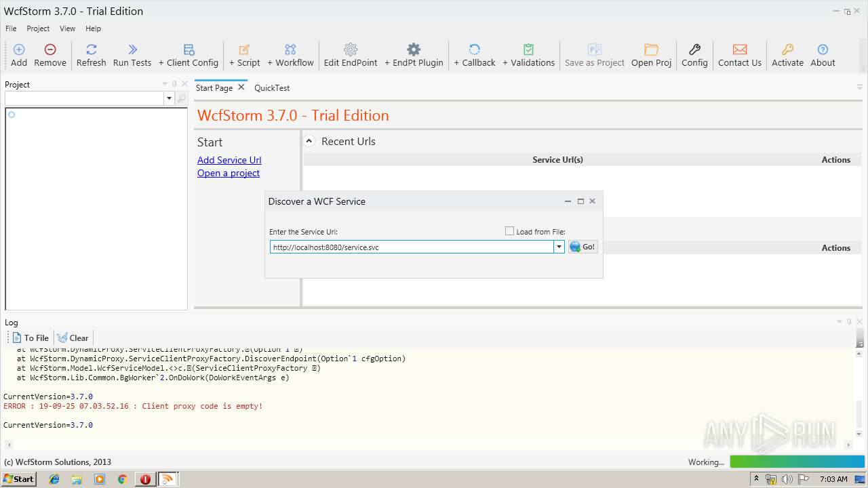868x488 pixels.
Task: Click Save as Project toolbar icon
Action: [595, 49]
